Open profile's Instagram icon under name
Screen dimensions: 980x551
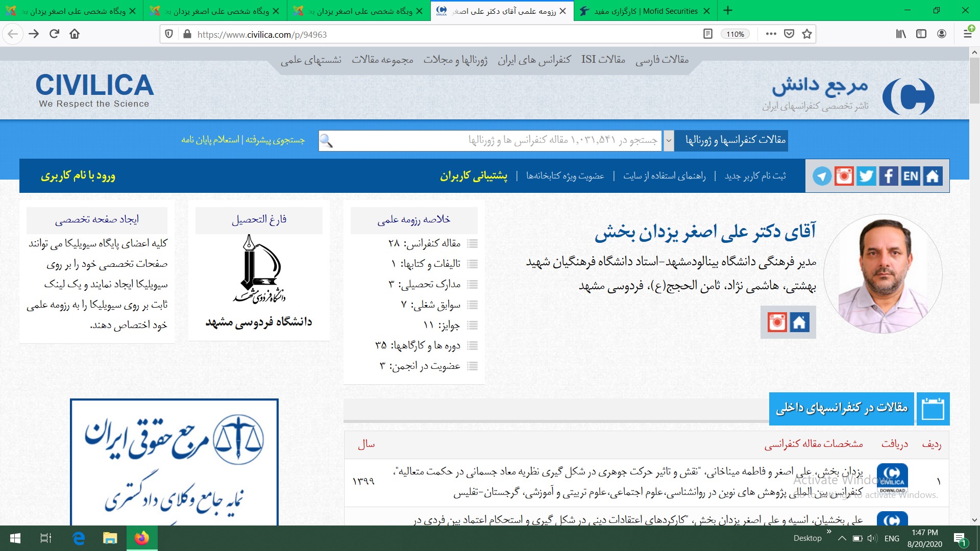(x=777, y=322)
